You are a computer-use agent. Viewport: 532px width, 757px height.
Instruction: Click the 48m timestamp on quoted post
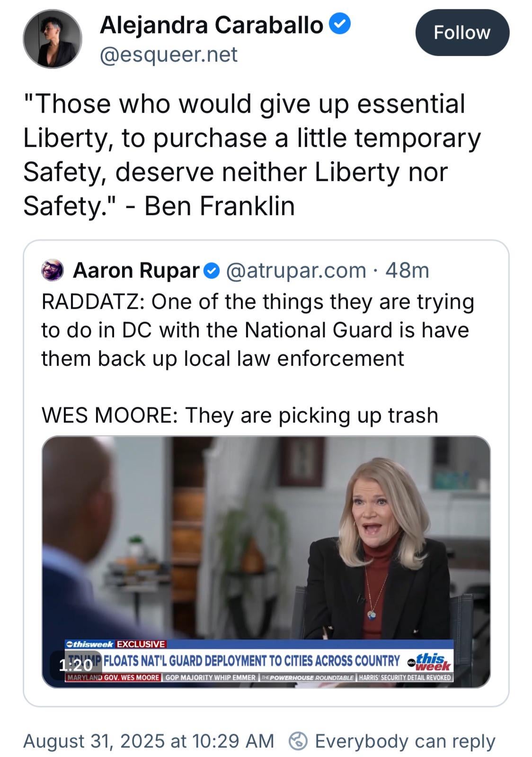point(407,270)
